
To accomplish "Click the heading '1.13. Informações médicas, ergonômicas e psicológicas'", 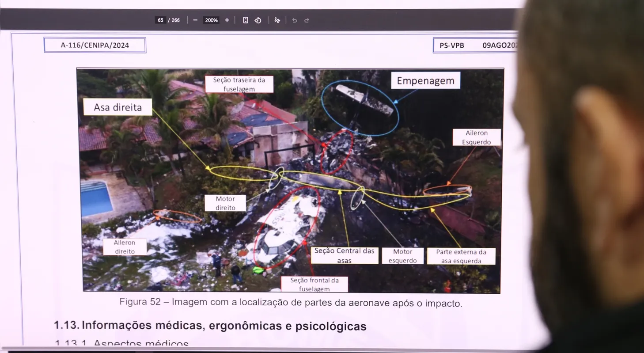I will click(x=210, y=326).
